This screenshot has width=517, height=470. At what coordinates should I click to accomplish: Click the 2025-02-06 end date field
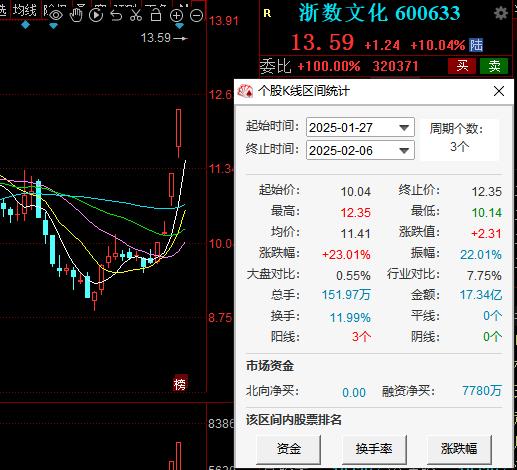360,150
